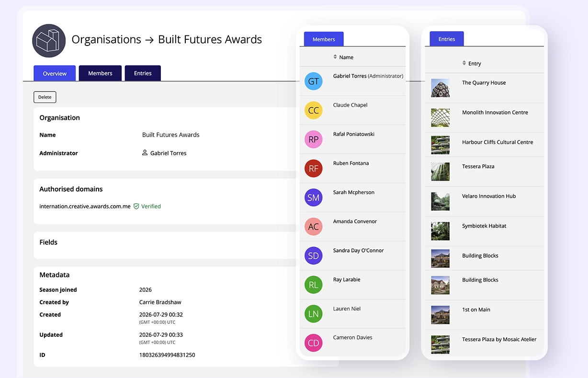Open The Quarry House thumbnail
This screenshot has height=378, width=588.
tap(440, 88)
